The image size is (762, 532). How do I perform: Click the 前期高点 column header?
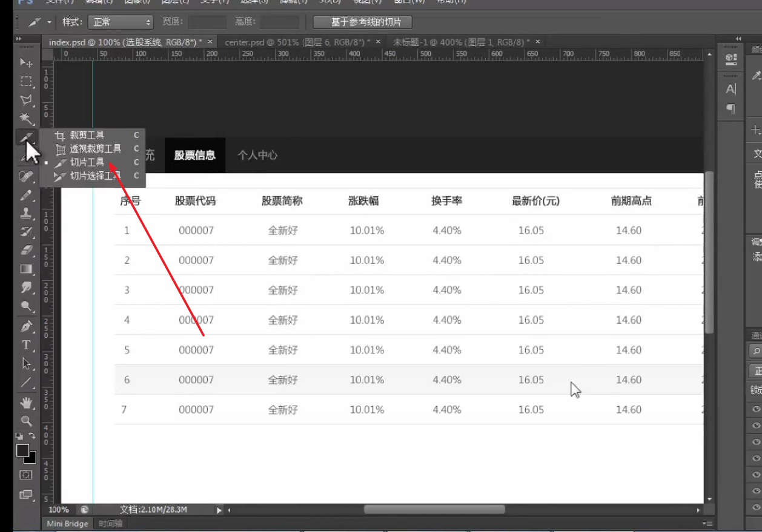(x=631, y=201)
